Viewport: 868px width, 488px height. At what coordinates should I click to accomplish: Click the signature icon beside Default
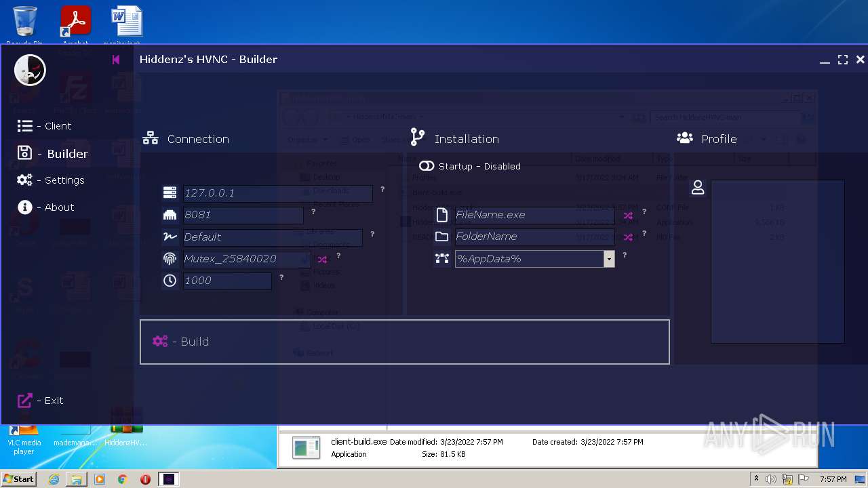[x=170, y=237]
